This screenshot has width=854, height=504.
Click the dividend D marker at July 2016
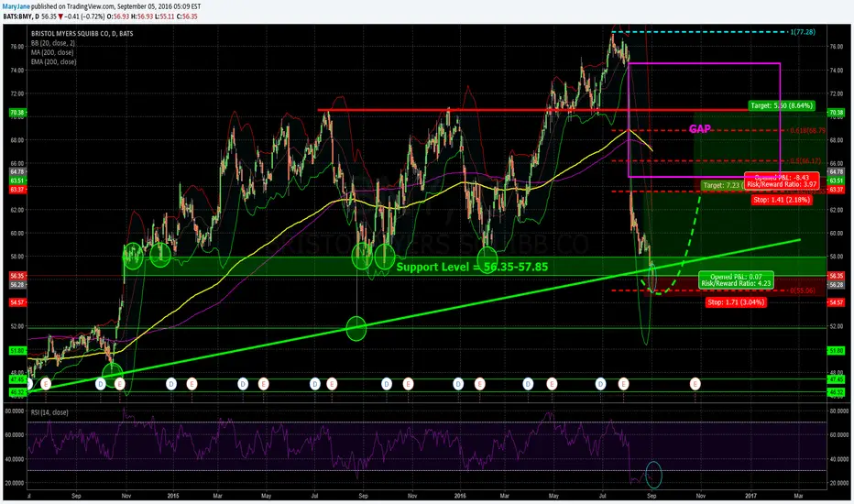(600, 384)
